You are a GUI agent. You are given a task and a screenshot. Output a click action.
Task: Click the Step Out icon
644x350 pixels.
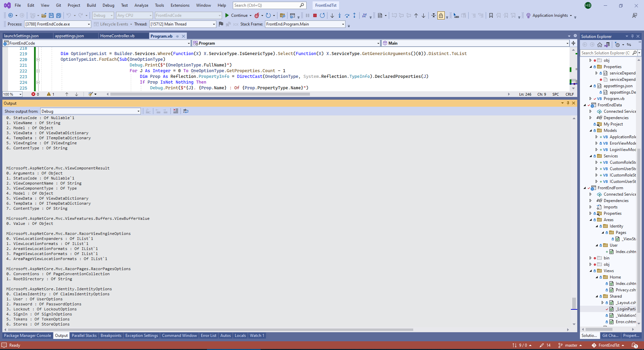[354, 15]
